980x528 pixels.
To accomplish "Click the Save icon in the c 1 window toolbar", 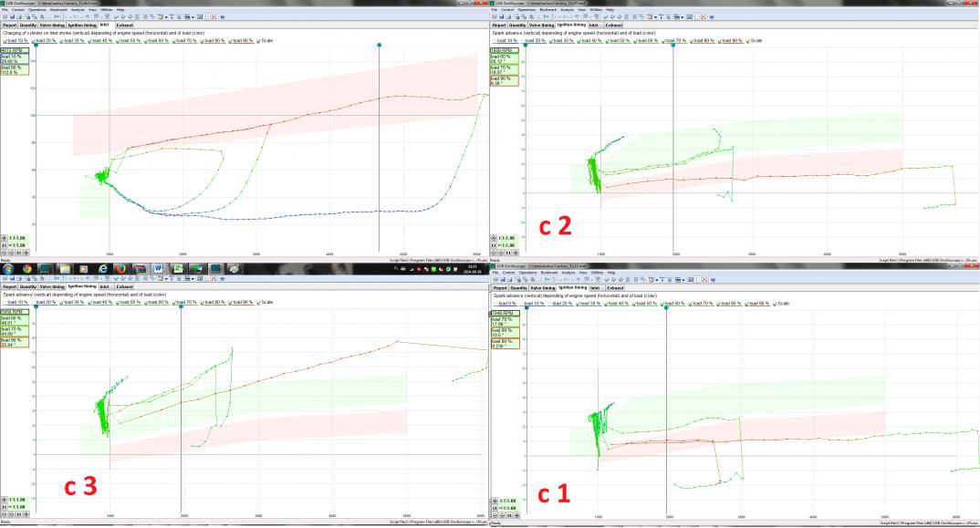I will point(503,279).
